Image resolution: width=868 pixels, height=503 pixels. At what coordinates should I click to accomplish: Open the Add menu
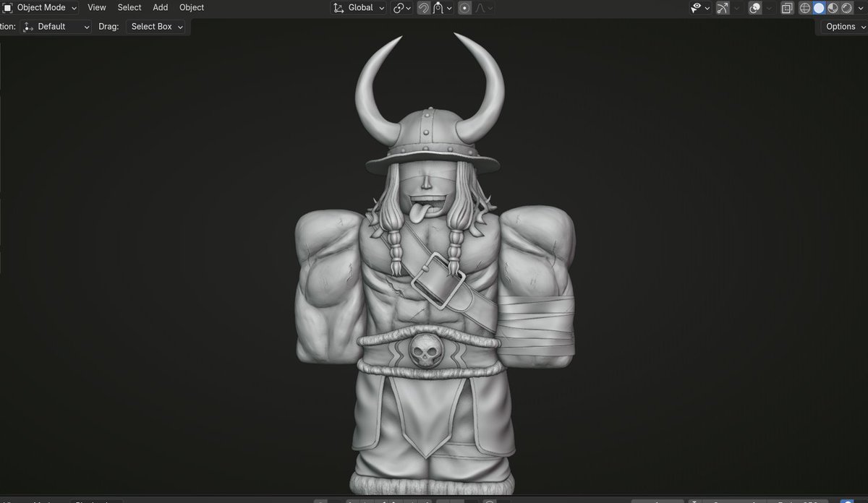161,7
